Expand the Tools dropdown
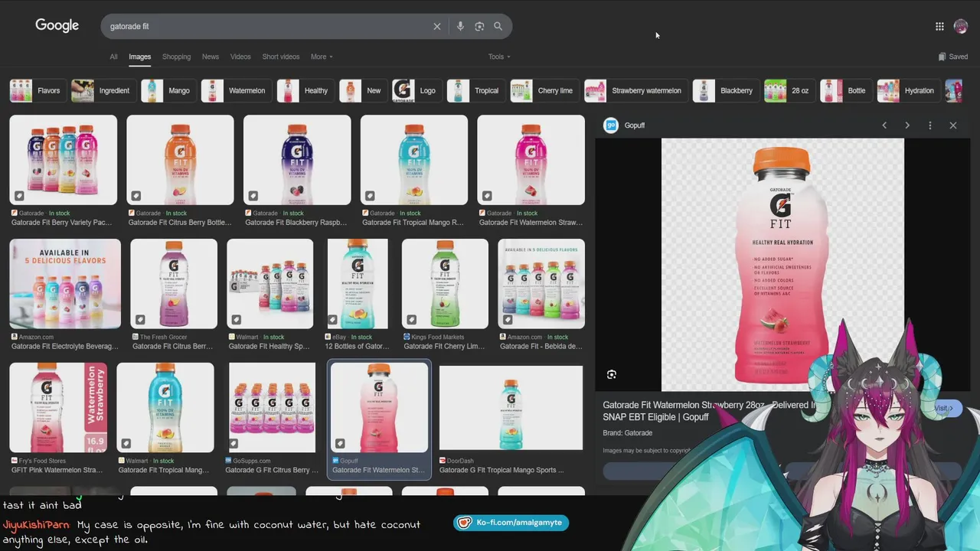 click(499, 57)
